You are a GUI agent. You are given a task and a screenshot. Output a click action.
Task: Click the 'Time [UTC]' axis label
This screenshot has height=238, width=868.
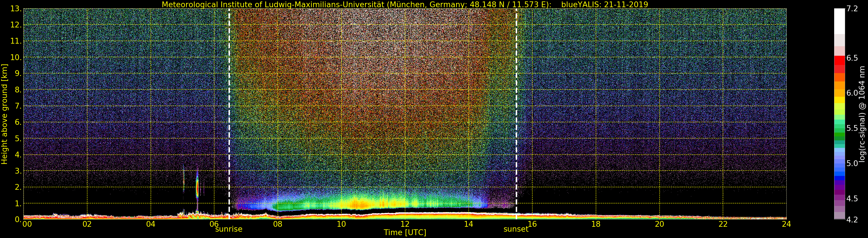coord(405,232)
